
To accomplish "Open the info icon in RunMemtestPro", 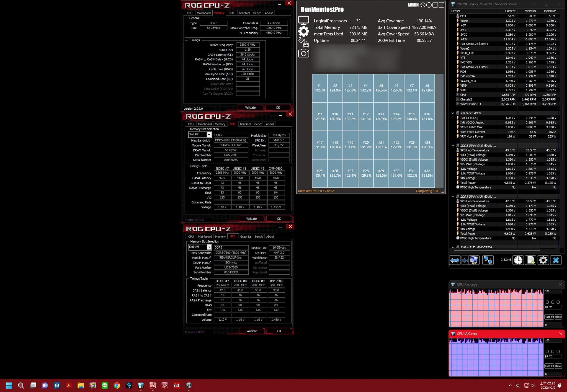I will tap(429, 5).
